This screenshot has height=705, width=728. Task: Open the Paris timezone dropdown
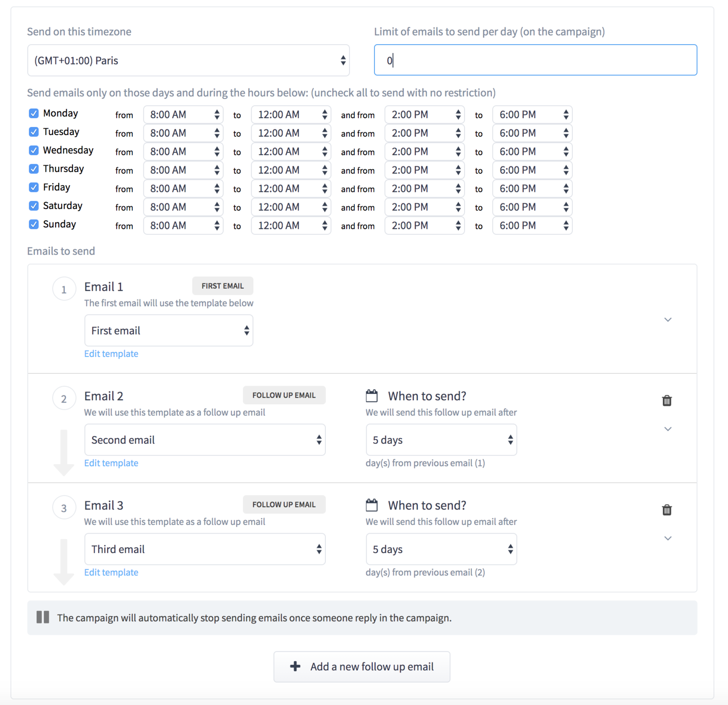[188, 60]
